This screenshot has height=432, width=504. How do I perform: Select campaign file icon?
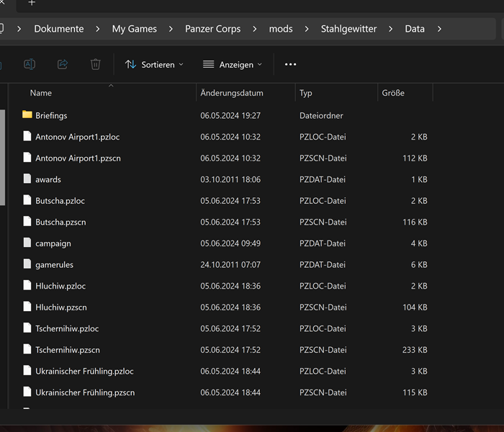27,243
